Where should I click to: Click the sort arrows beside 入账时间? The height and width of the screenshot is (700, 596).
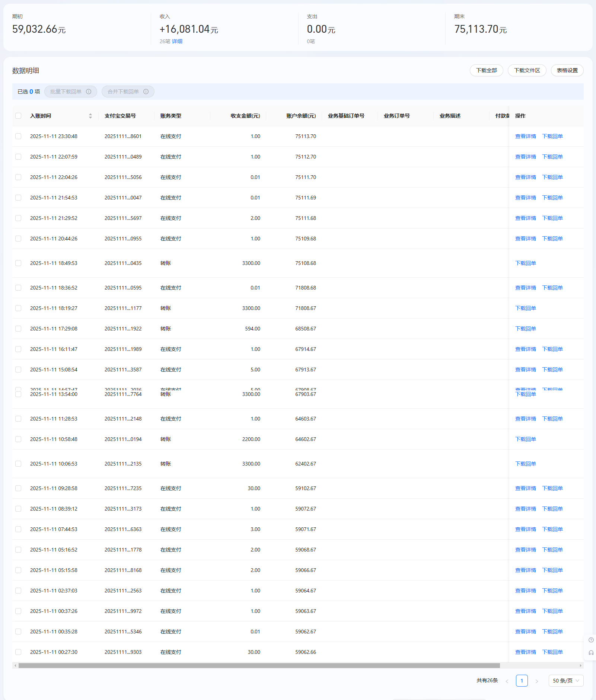click(90, 116)
